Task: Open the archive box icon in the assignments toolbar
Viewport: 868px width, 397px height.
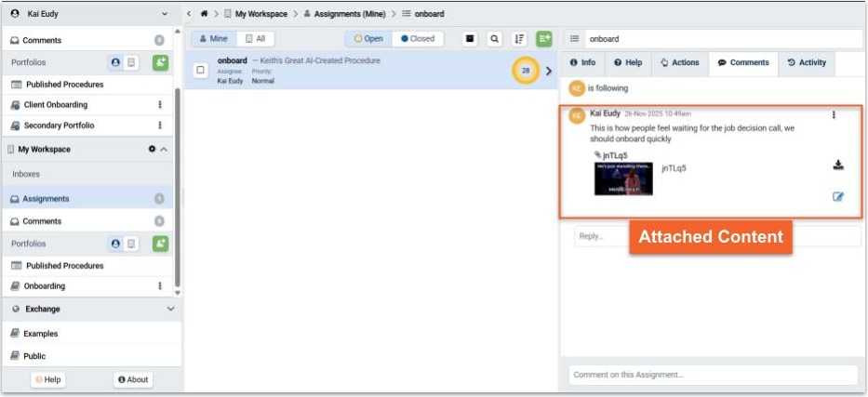Action: (470, 39)
